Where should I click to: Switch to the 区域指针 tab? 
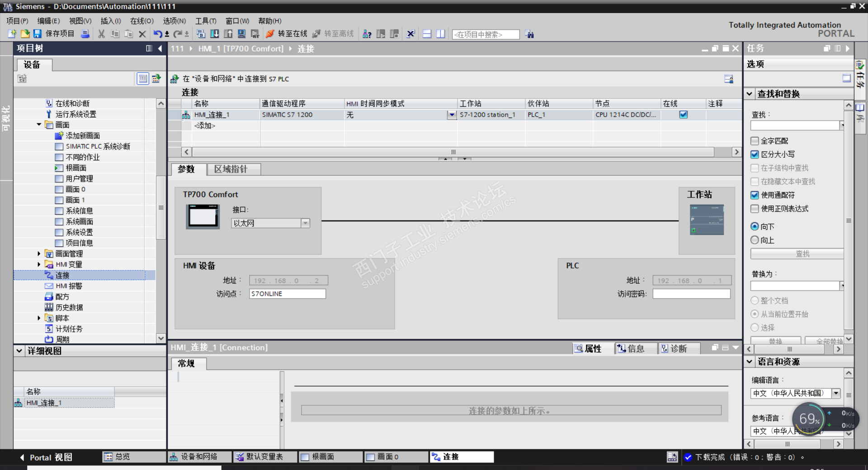234,169
